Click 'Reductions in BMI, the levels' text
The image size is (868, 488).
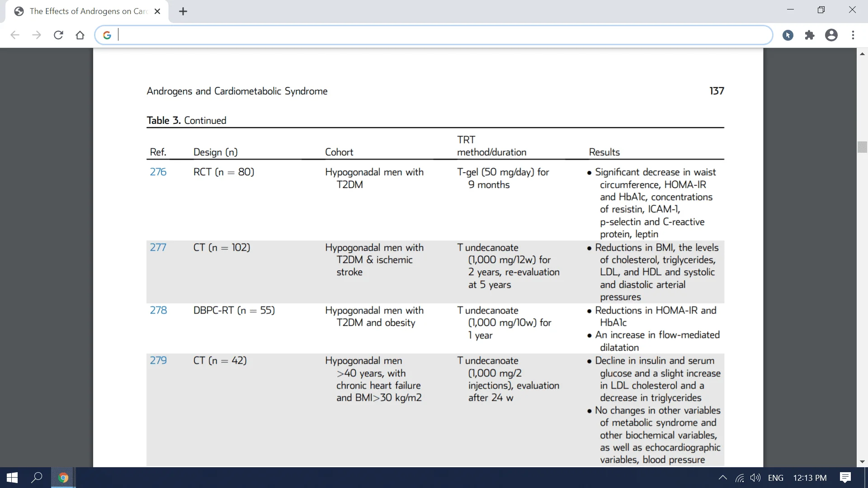click(656, 248)
